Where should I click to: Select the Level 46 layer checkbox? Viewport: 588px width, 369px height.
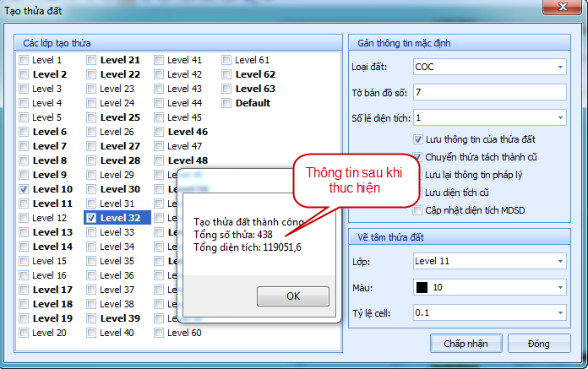[159, 132]
